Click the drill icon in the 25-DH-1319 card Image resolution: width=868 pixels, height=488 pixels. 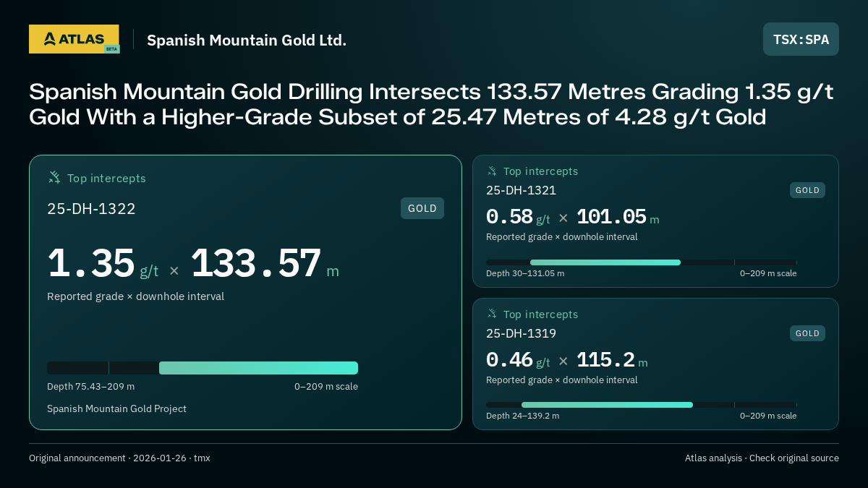(x=492, y=314)
